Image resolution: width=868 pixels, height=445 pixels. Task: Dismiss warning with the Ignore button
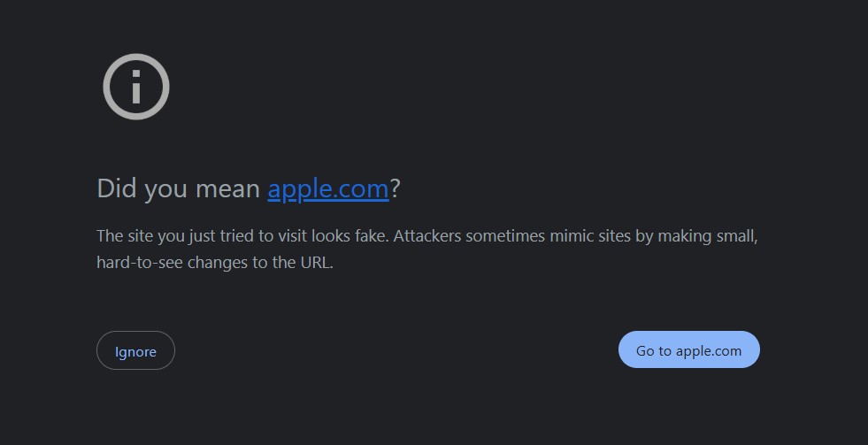135,350
